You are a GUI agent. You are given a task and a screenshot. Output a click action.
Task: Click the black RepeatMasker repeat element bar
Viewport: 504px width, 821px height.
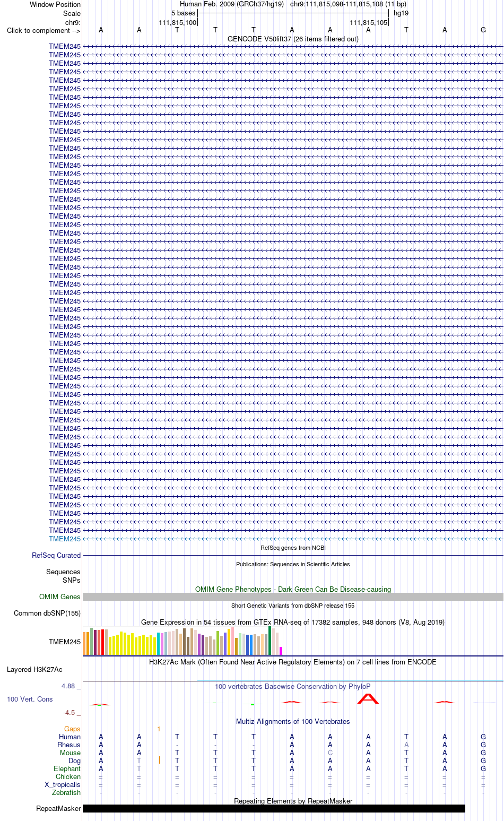(274, 808)
